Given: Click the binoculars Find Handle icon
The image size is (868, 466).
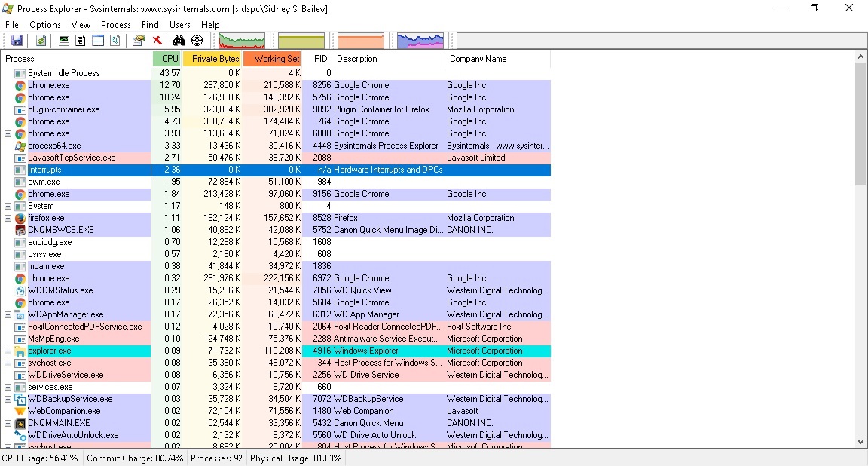Looking at the screenshot, I should (179, 41).
